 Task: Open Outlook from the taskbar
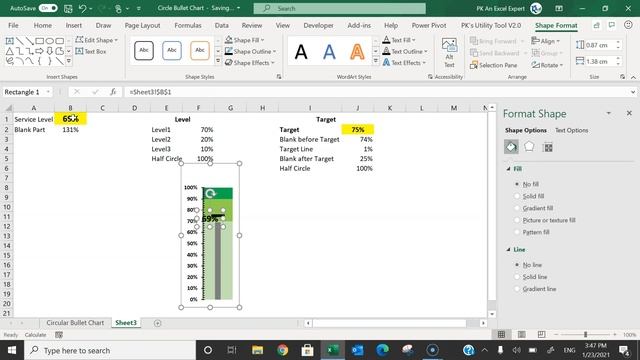pyautogui.click(x=358, y=350)
